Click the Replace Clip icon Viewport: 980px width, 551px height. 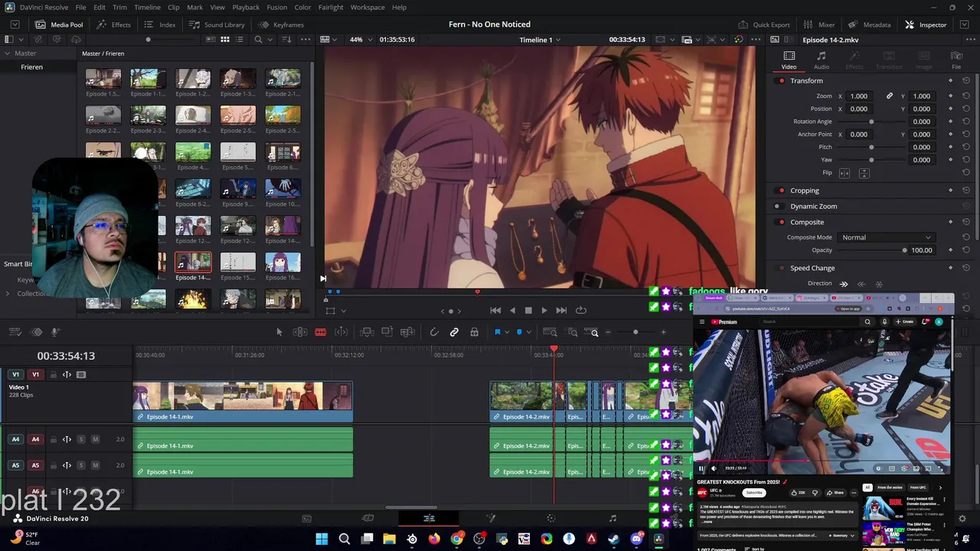407,332
